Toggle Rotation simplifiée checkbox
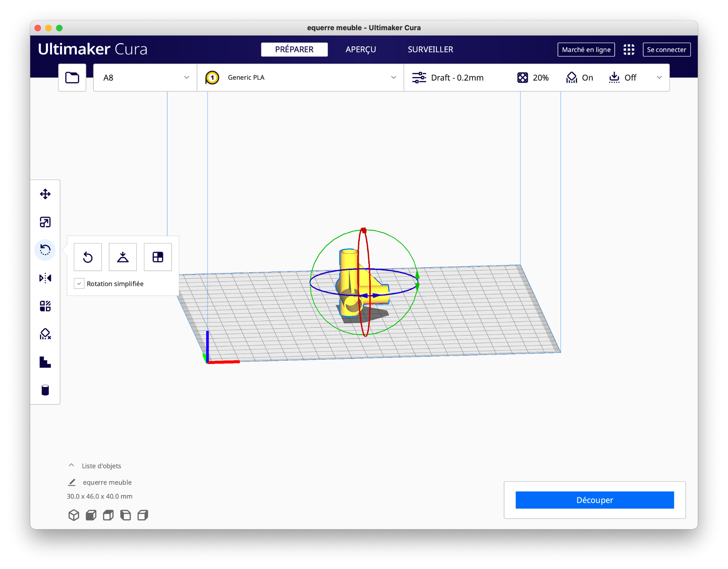 pyautogui.click(x=79, y=284)
